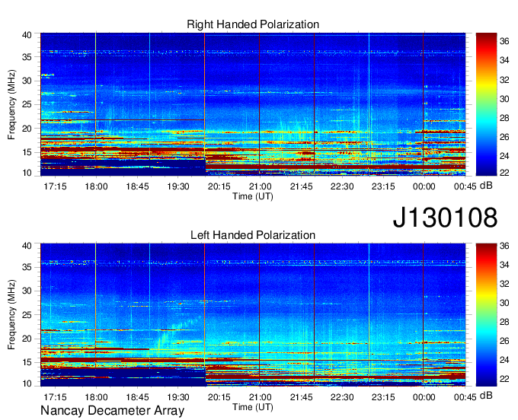This screenshot has width=518, height=420.
Task: Click the 22 dB value on upper color bar
Action: click(504, 173)
